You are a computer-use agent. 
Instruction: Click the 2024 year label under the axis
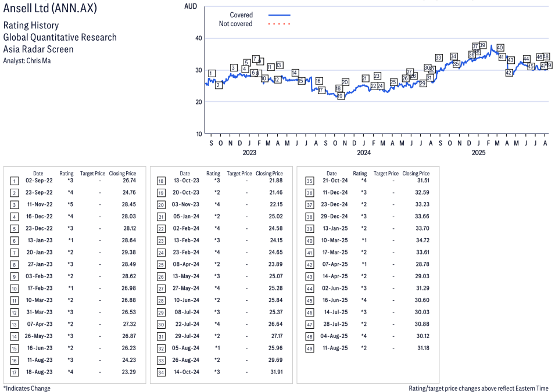point(364,153)
